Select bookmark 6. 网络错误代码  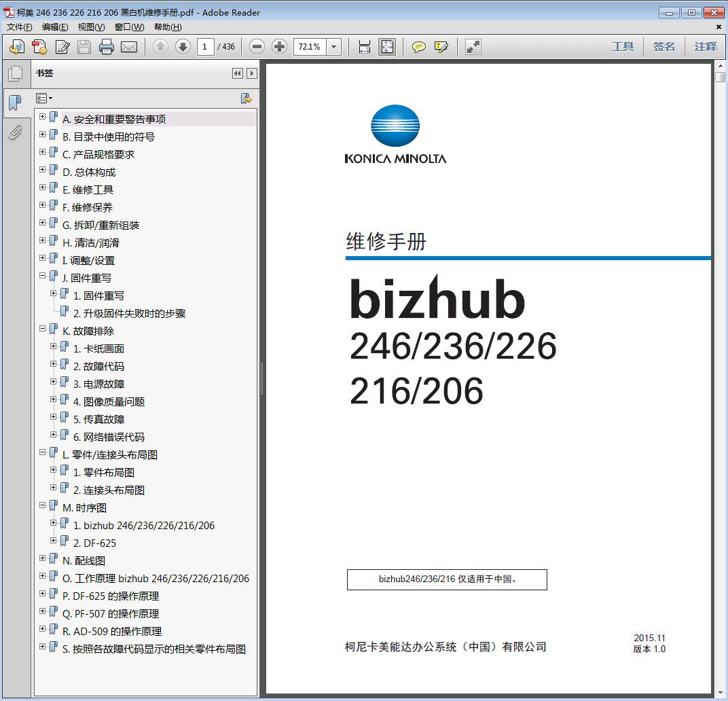point(109,437)
